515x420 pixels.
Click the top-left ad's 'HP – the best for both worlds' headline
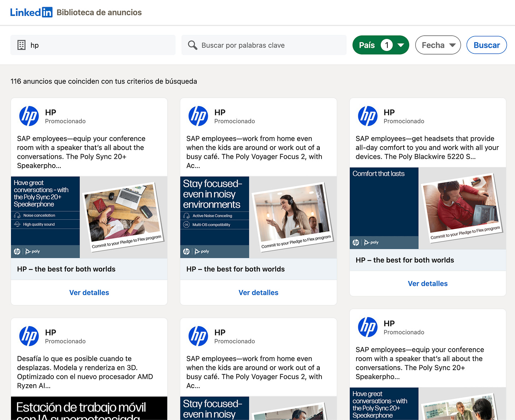pos(66,269)
